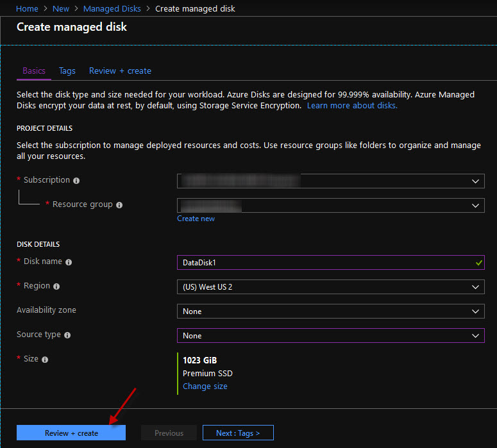
Task: Open the Resource group dropdown
Action: [331, 205]
